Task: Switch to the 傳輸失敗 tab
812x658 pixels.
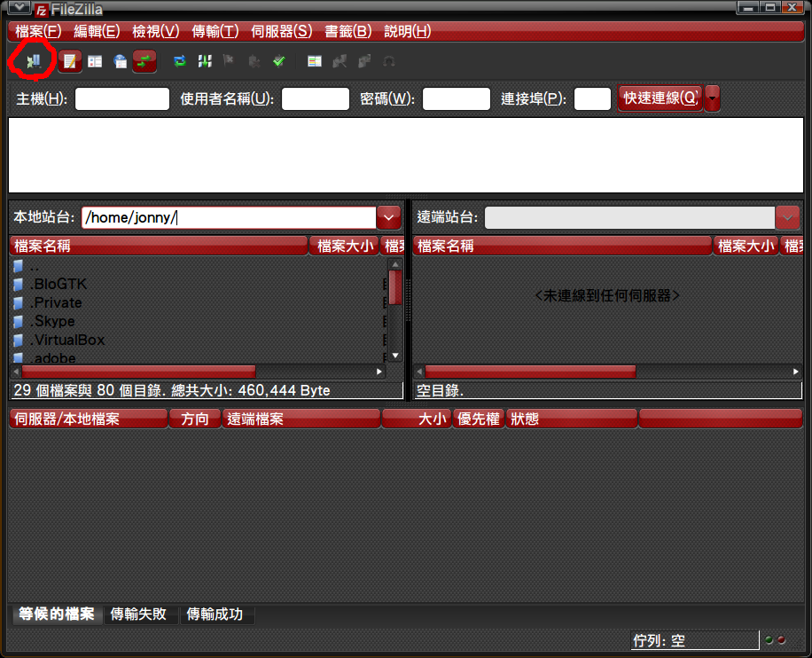Action: pos(140,615)
